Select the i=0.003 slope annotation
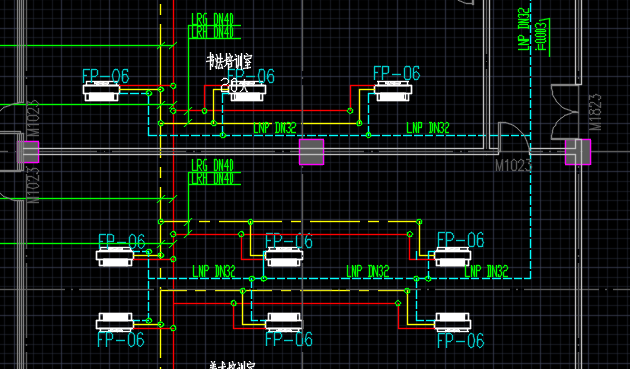Image resolution: width=630 pixels, height=369 pixels. (x=542, y=36)
